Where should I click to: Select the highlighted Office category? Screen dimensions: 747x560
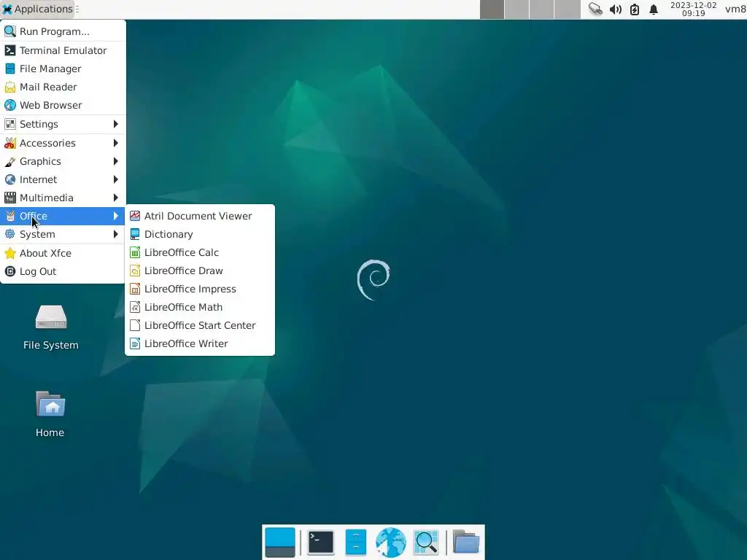pos(63,216)
